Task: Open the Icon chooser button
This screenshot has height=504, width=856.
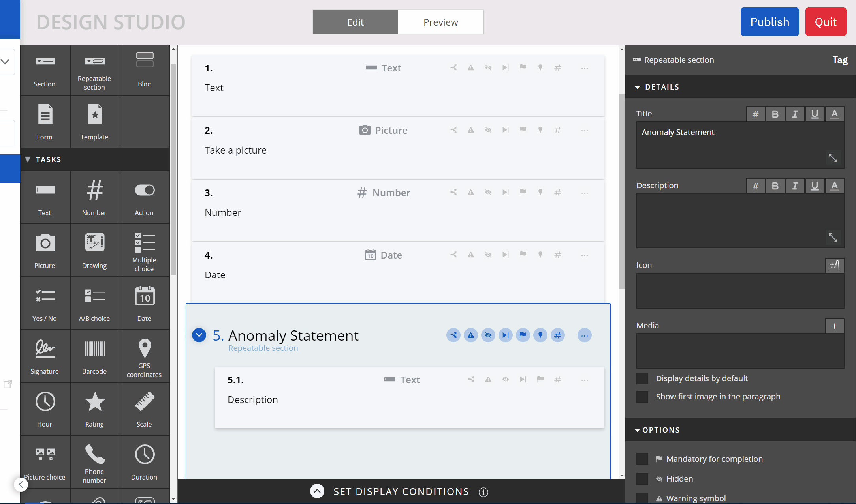Action: click(x=834, y=266)
